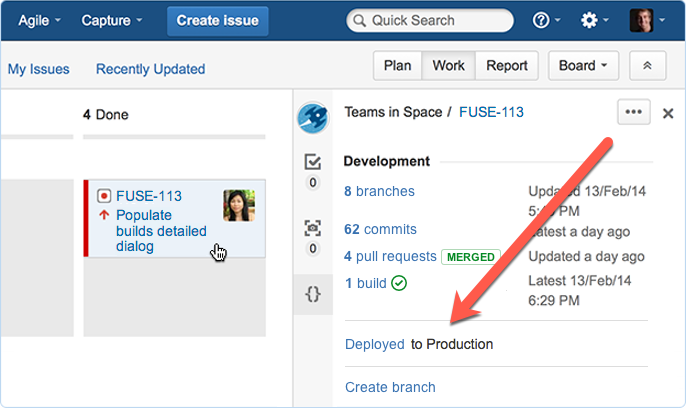Open the 8 branches link

[x=379, y=191]
